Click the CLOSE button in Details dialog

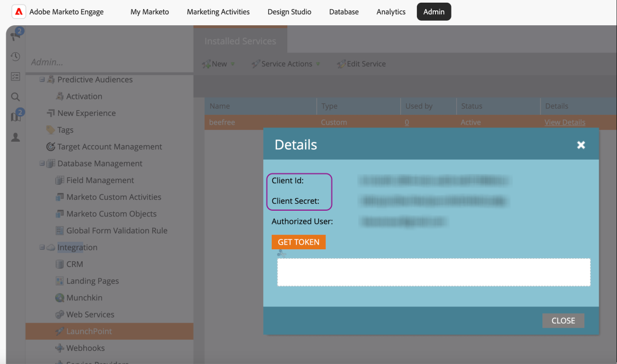tap(563, 321)
